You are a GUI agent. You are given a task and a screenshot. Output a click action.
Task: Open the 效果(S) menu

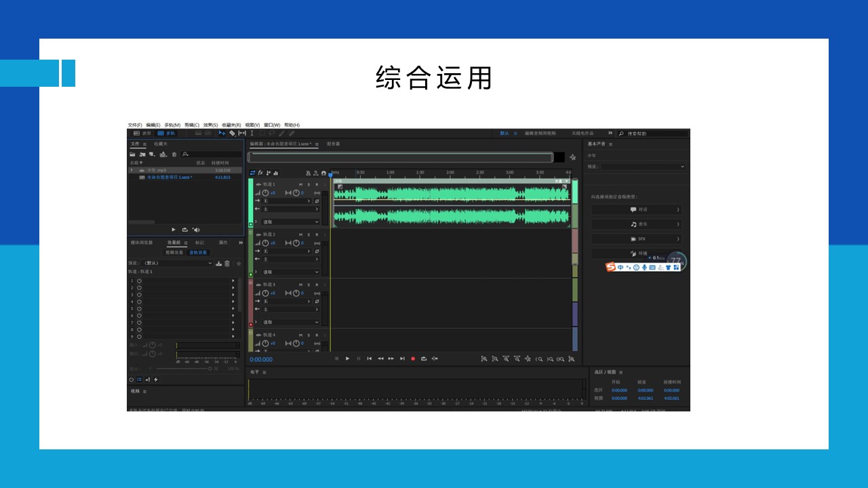click(210, 125)
